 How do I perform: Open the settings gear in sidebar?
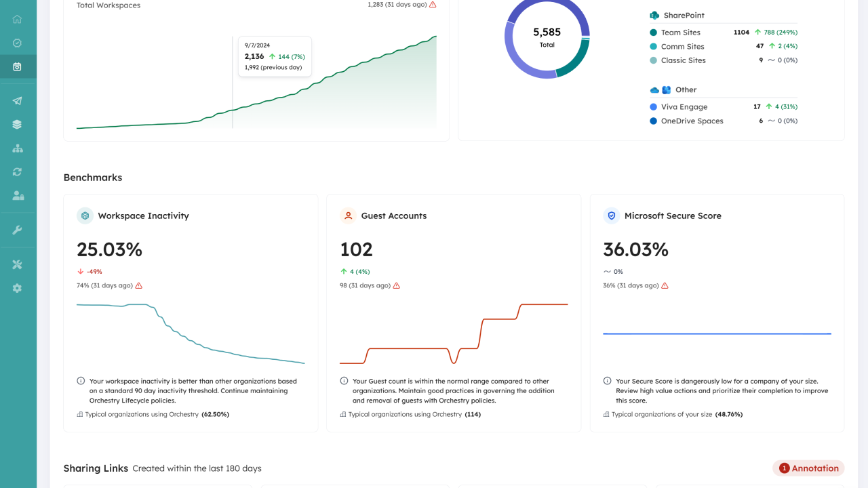pyautogui.click(x=17, y=288)
